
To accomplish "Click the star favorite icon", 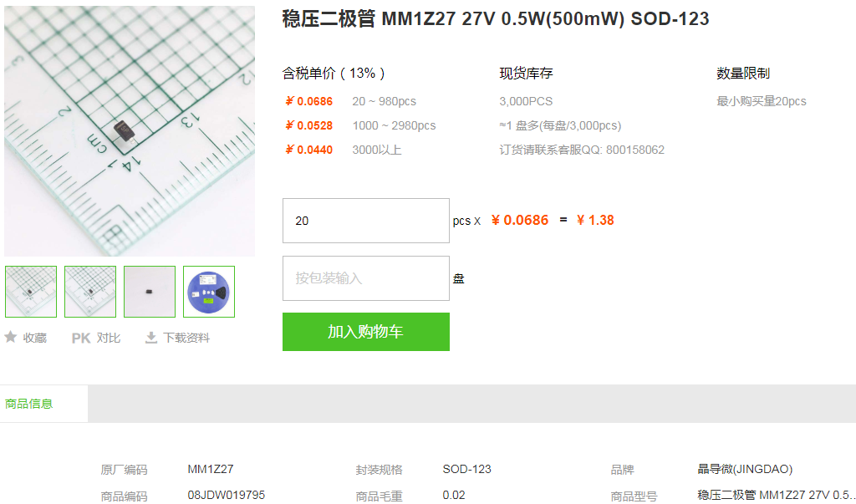I will [x=10, y=337].
